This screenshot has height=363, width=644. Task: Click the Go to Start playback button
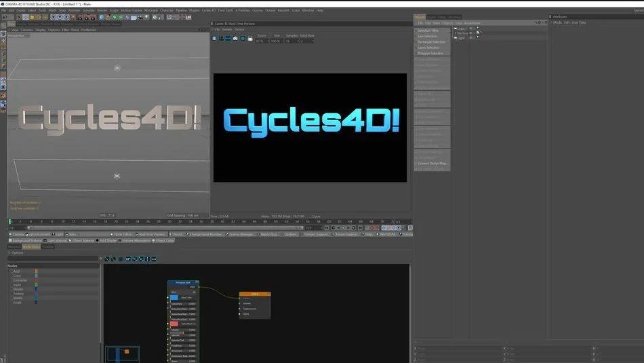click(x=327, y=228)
